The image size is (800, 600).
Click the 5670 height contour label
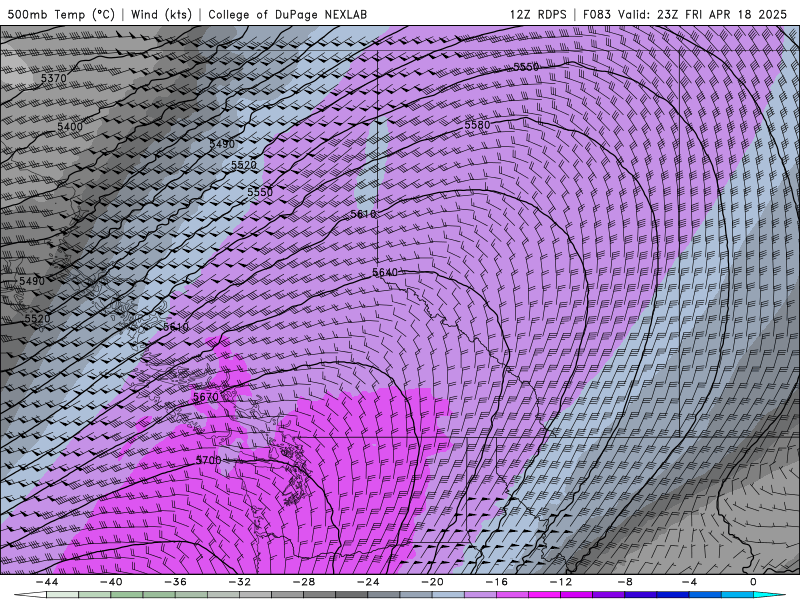pos(206,396)
